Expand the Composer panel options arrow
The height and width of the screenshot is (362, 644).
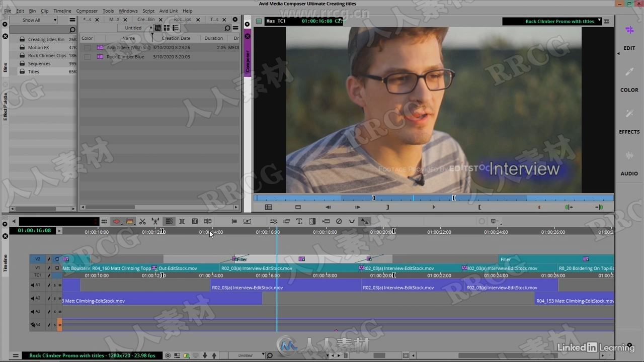coord(247,24)
